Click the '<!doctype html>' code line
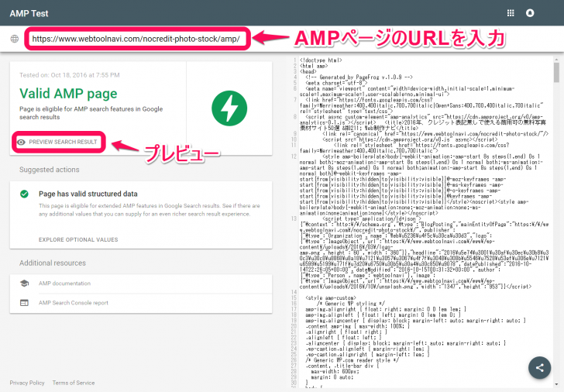The width and height of the screenshot is (564, 392). [x=321, y=60]
